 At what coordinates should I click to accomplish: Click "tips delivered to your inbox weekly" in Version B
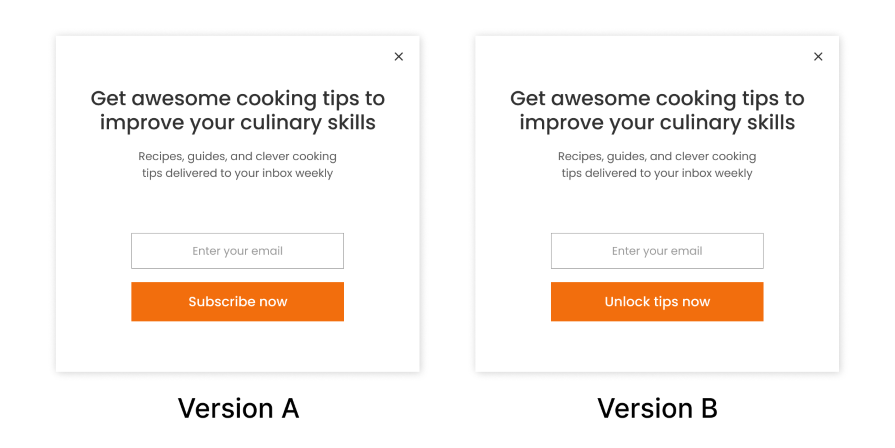coord(657,173)
